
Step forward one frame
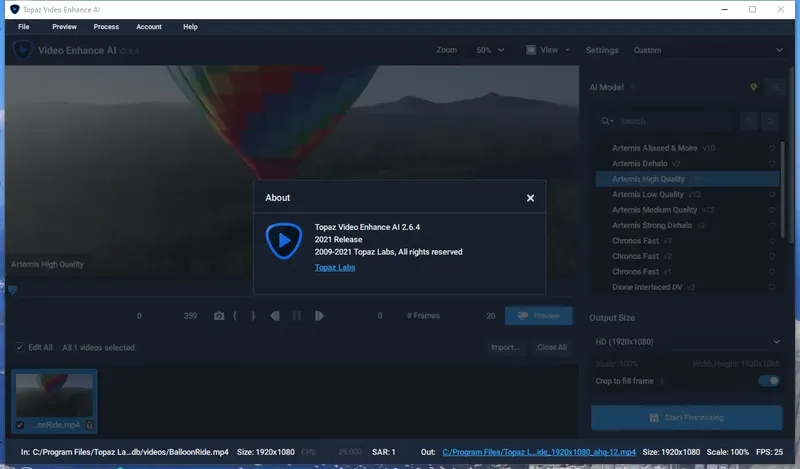tap(319, 316)
